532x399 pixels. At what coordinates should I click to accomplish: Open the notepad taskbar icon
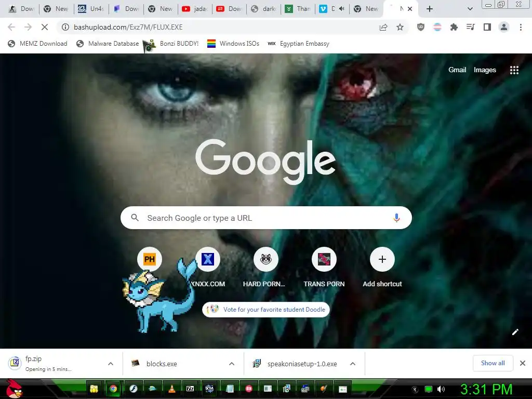(230, 389)
